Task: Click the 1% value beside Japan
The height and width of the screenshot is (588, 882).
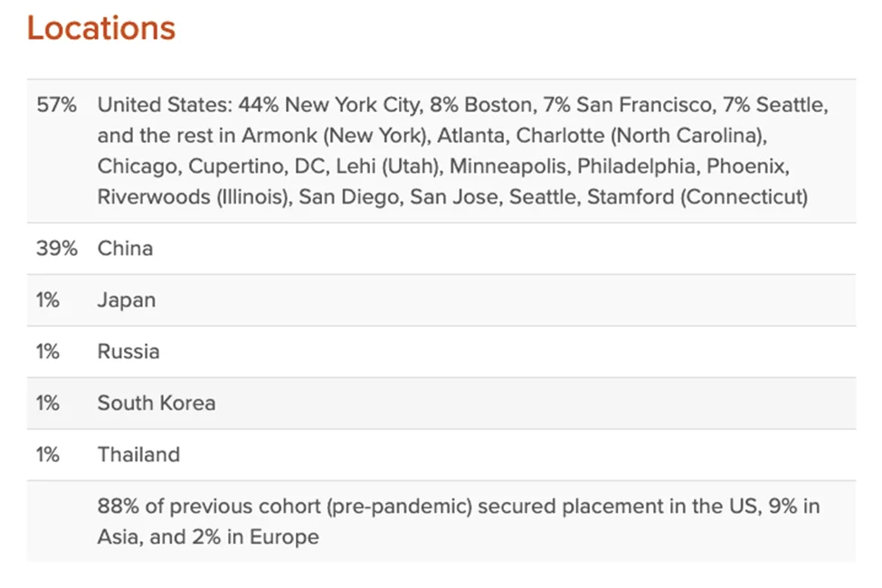Action: click(48, 300)
